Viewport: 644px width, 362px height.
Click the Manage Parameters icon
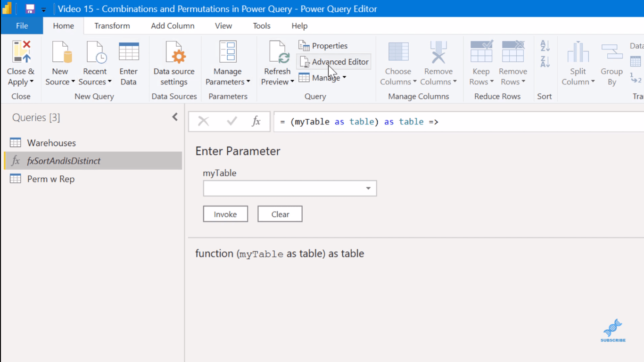coord(228,52)
